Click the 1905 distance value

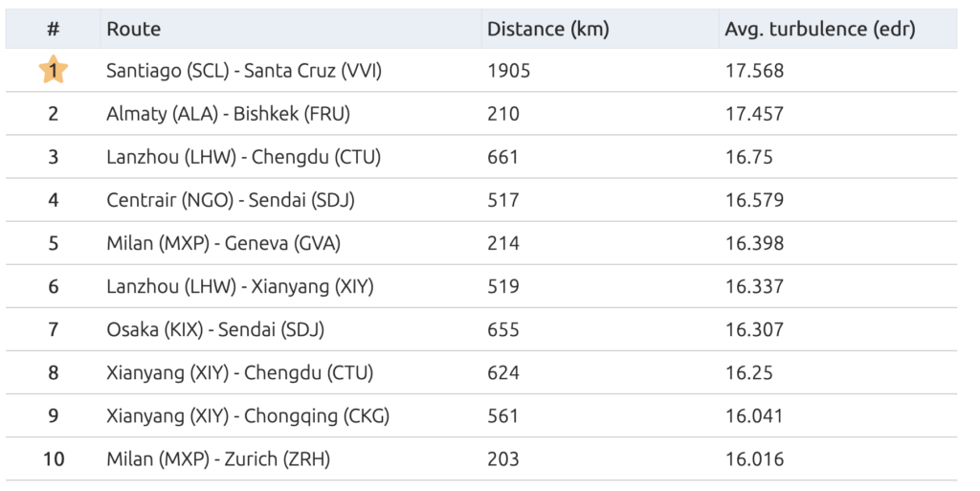[x=509, y=71]
